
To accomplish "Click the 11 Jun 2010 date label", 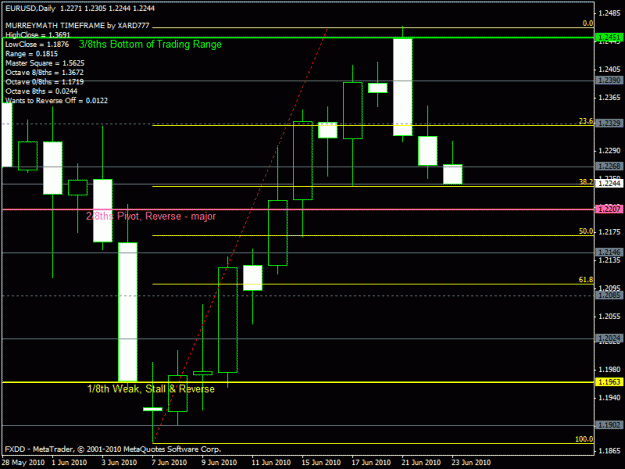I will (x=271, y=462).
